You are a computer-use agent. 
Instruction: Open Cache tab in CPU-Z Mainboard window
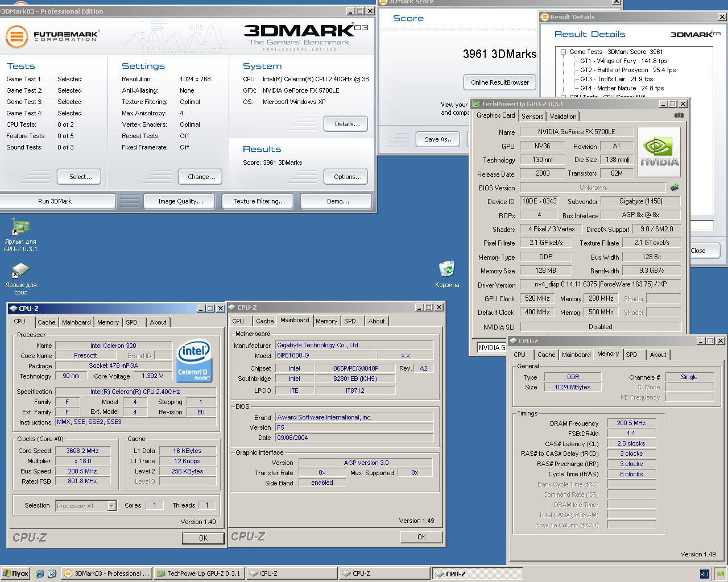click(x=264, y=321)
